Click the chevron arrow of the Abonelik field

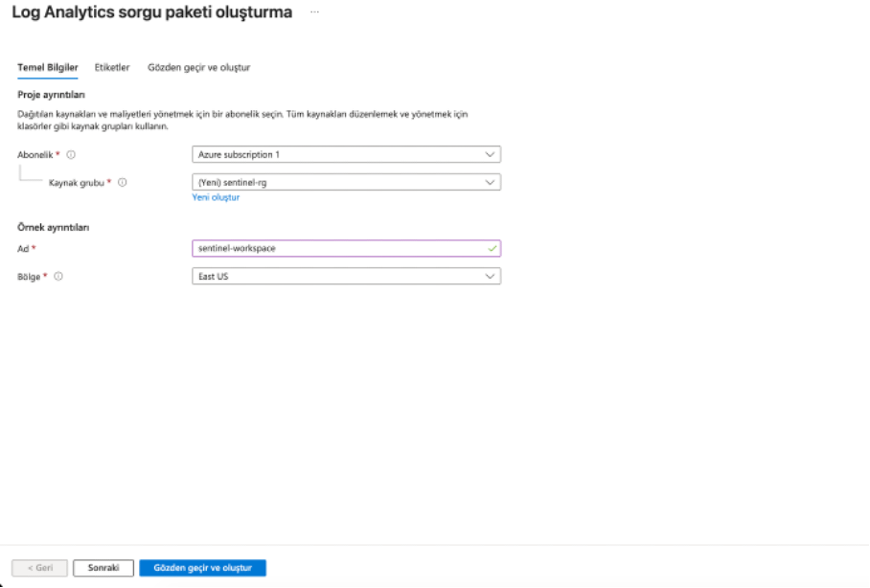(x=491, y=154)
